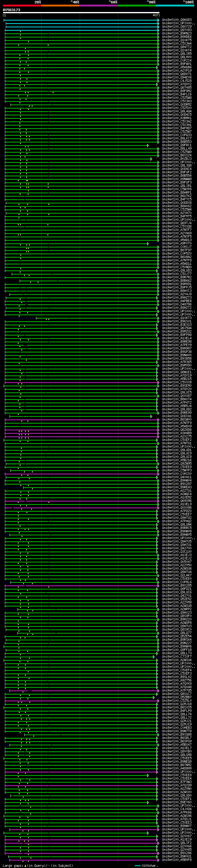This screenshot has width=197, height=868.
Task: Click the cyan =100char. scale marker
Action: [x=137, y=865]
